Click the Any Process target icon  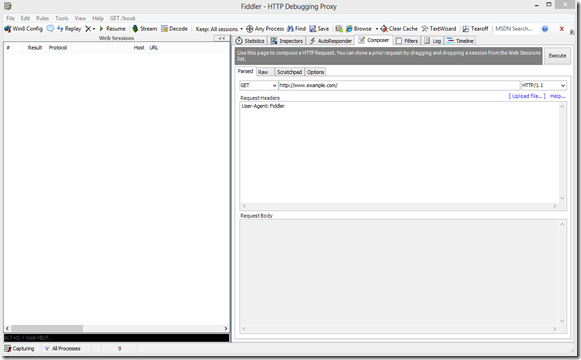click(x=250, y=29)
